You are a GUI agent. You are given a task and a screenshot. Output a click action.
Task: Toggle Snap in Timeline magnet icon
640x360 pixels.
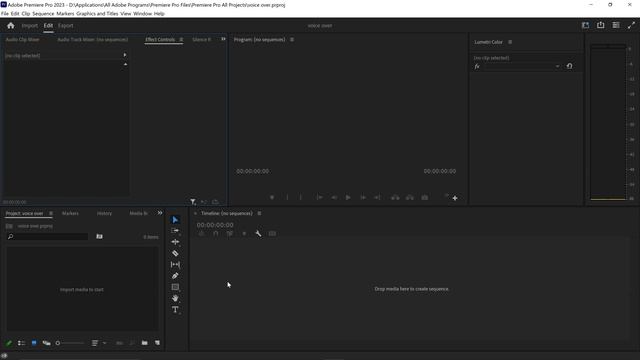coord(216,233)
